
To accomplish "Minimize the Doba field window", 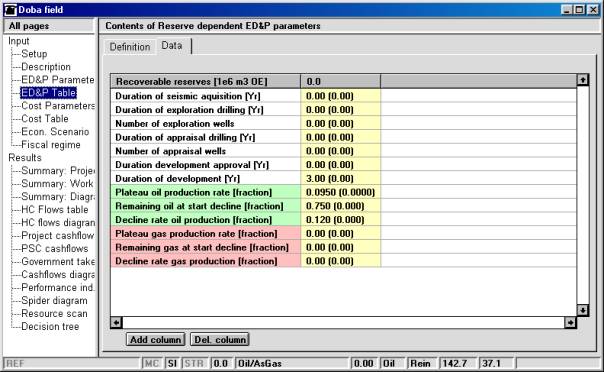I will (x=566, y=10).
